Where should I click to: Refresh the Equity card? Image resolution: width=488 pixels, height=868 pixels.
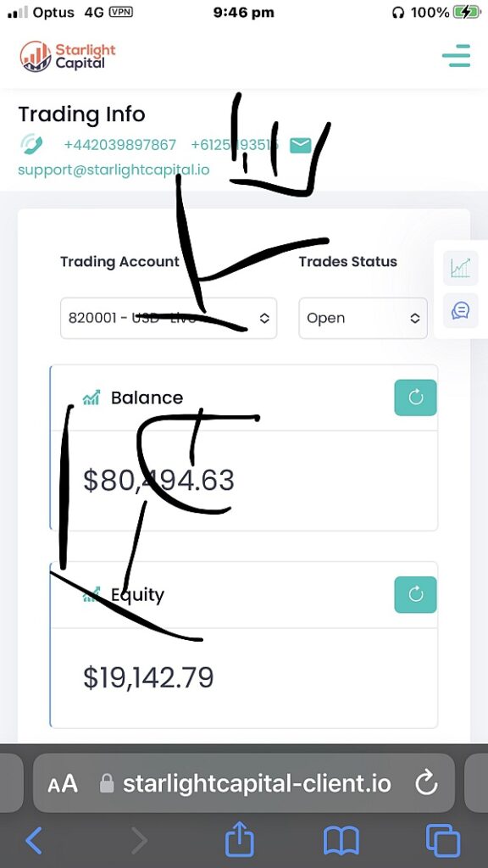tap(415, 594)
